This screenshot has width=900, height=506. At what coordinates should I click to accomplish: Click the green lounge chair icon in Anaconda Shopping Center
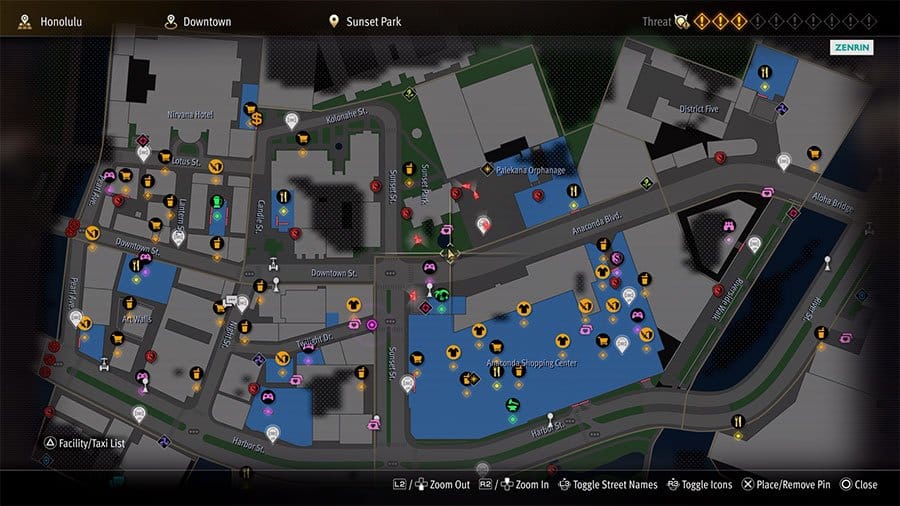[x=513, y=405]
